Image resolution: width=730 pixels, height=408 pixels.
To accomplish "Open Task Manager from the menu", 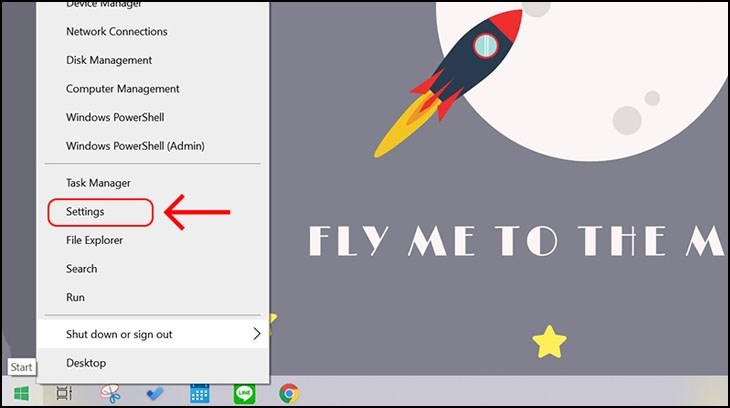I will pyautogui.click(x=98, y=183).
